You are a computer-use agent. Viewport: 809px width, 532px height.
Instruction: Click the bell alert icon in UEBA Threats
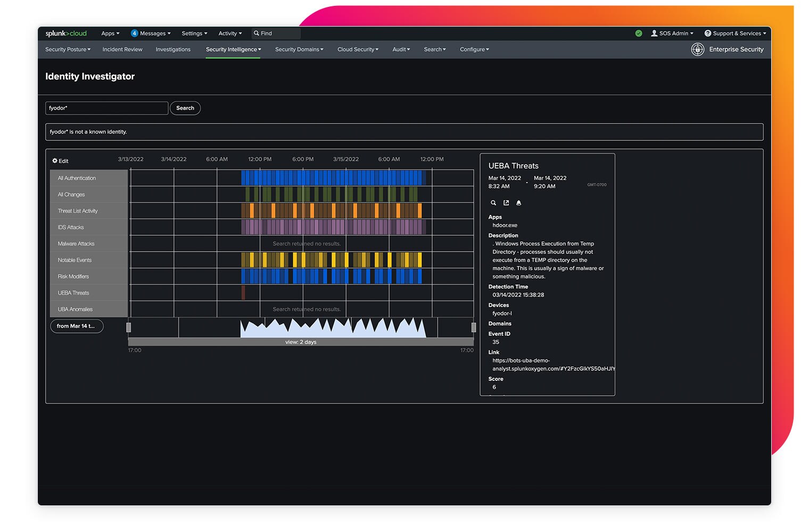519,203
